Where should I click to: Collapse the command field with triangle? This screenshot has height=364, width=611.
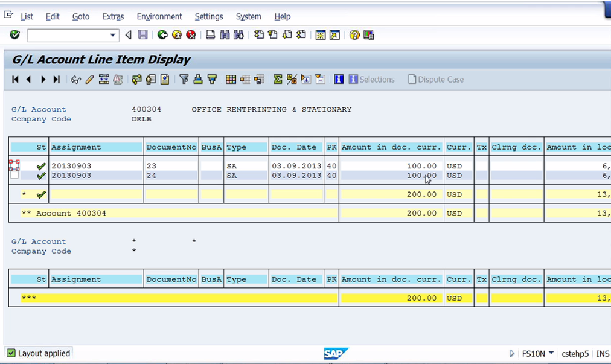click(128, 35)
